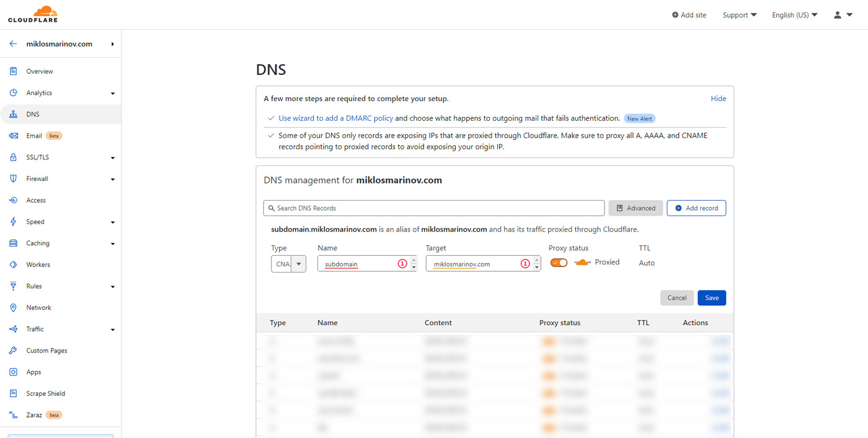
Task: Open the Scrape Shield sidebar icon
Action: pos(13,393)
